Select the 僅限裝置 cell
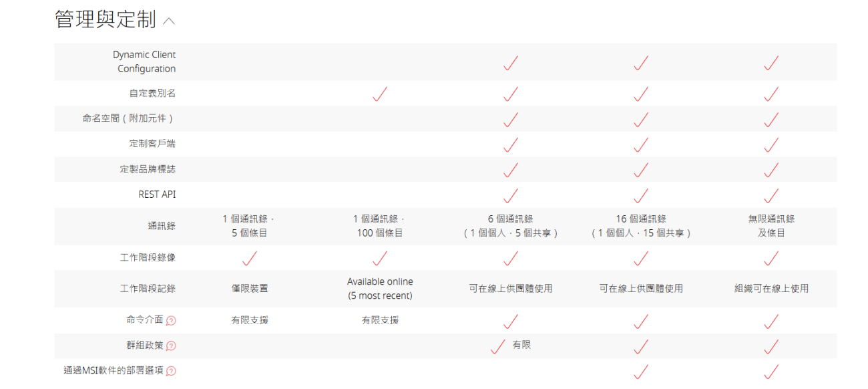Screen dimensions: 868x389 click(x=250, y=289)
